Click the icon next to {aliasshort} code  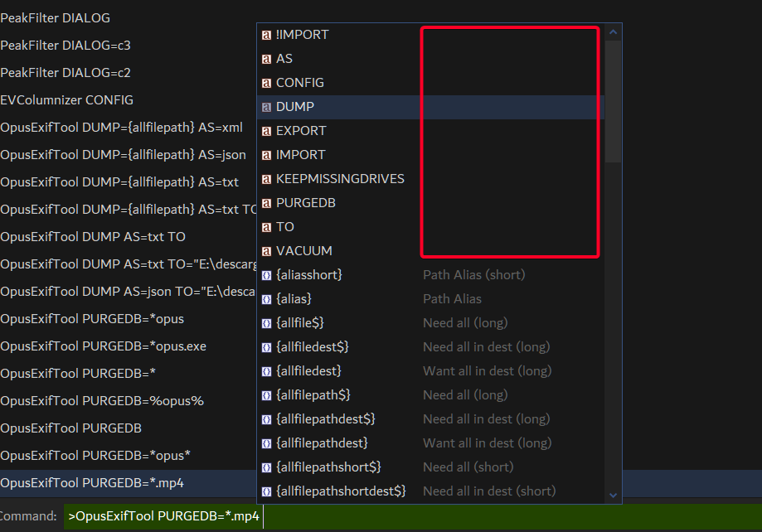coord(266,275)
